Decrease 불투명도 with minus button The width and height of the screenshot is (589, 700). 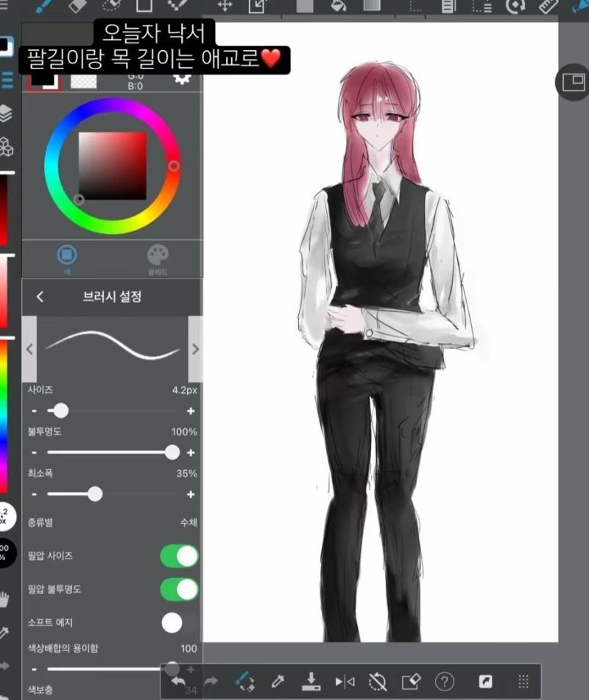35,452
